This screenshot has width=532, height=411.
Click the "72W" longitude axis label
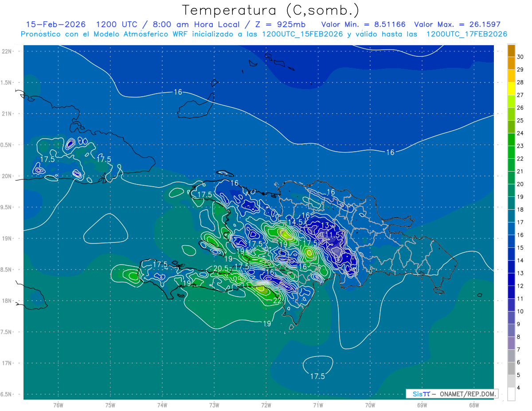266,405
